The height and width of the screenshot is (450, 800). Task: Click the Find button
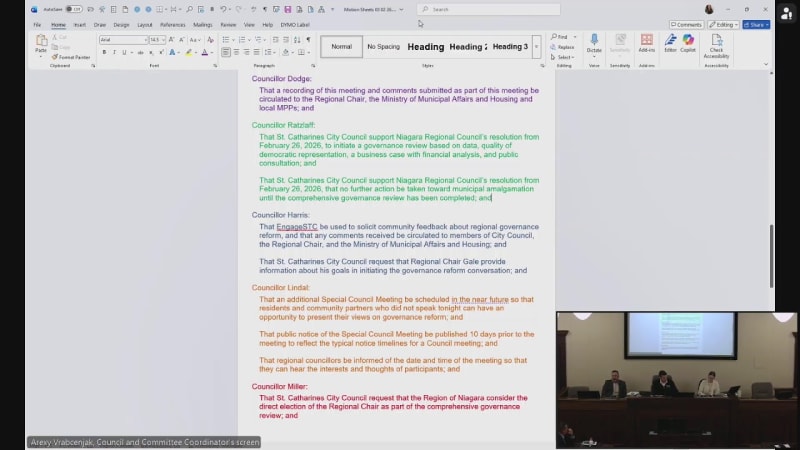pos(560,37)
